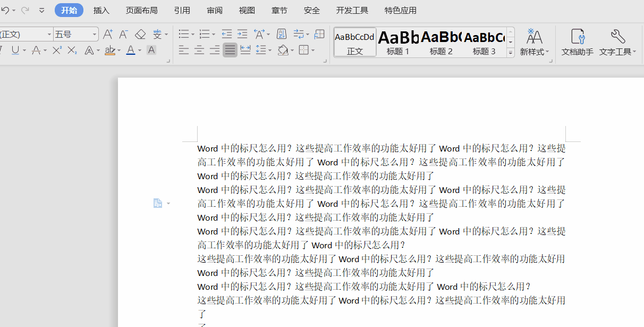Increase font size with the A+ icon

tap(108, 34)
